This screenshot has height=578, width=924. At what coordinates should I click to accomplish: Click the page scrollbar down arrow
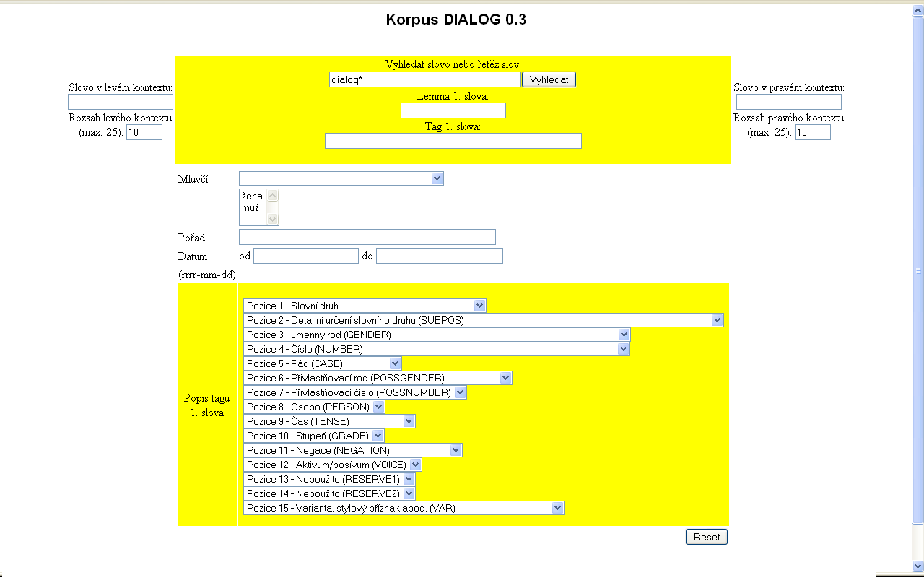coord(918,566)
